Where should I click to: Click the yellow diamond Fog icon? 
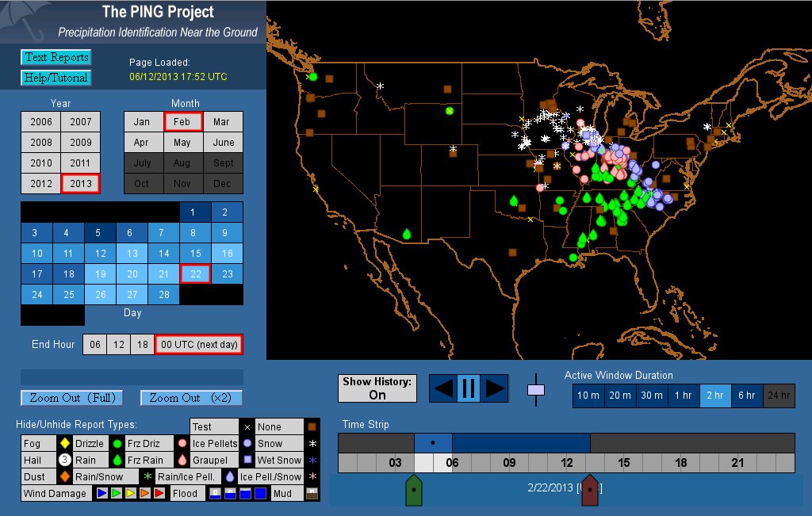click(x=64, y=444)
